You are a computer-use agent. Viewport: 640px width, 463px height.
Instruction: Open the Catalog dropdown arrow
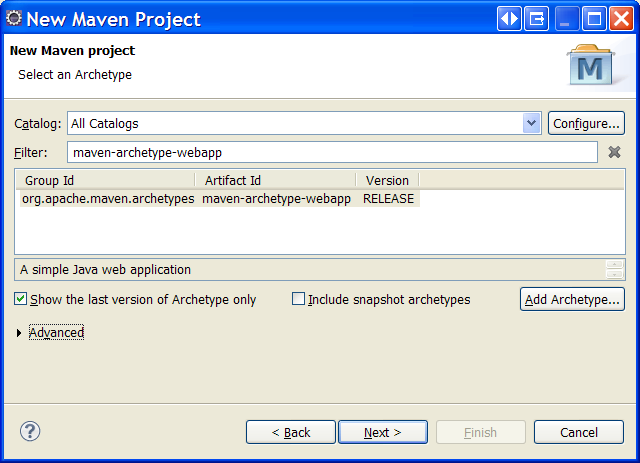click(x=531, y=123)
